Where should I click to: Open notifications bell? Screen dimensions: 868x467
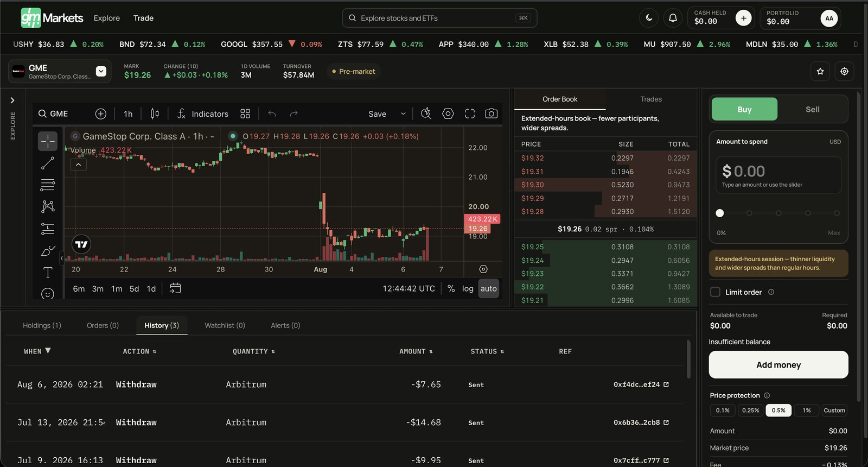673,18
